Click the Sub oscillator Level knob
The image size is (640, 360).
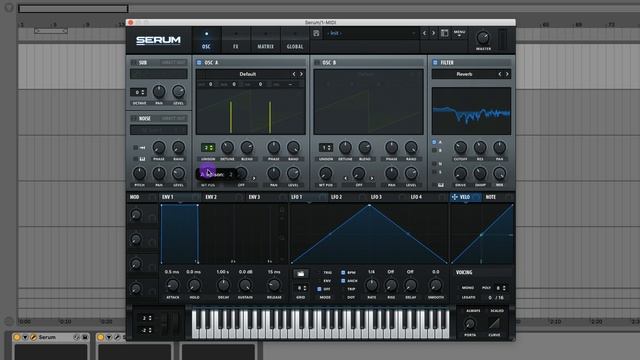(178, 92)
